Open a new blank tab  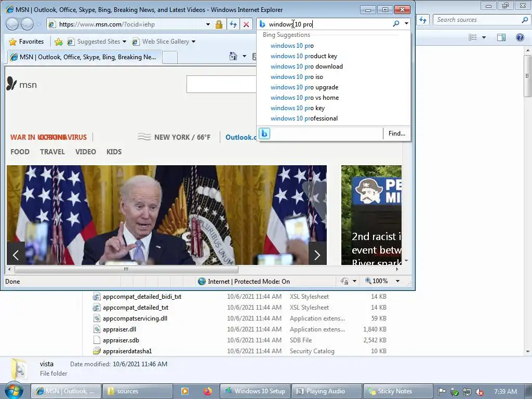[x=170, y=57]
